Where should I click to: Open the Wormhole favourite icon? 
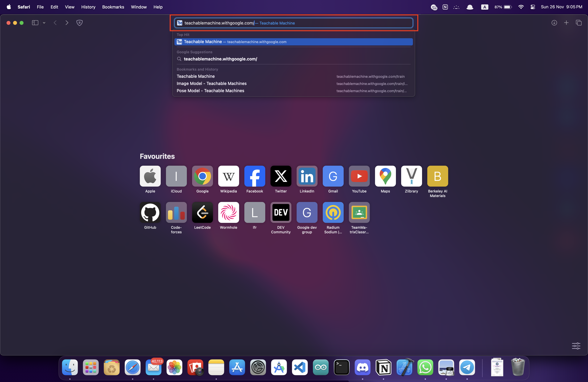coord(228,213)
